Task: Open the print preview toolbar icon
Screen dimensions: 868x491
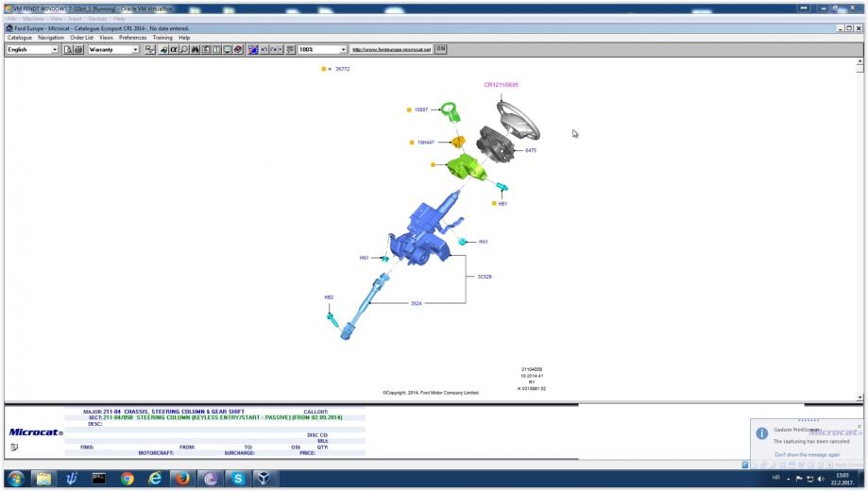Action: tap(68, 50)
